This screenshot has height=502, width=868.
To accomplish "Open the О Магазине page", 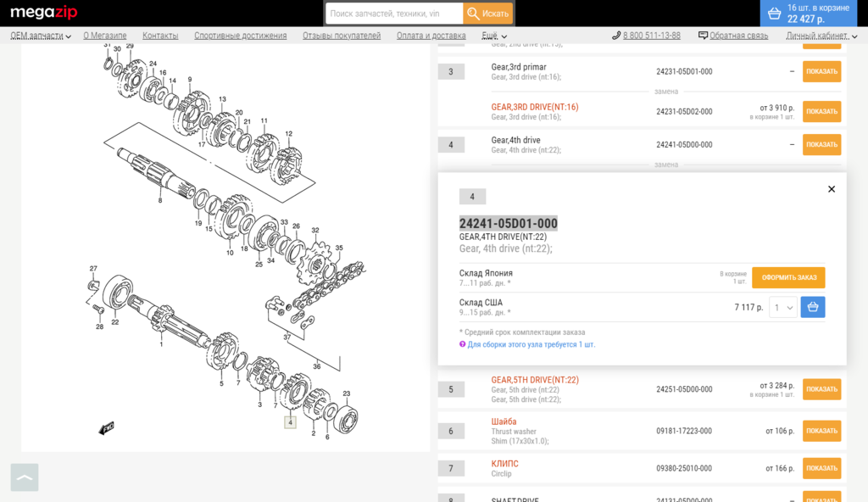I will click(x=104, y=36).
